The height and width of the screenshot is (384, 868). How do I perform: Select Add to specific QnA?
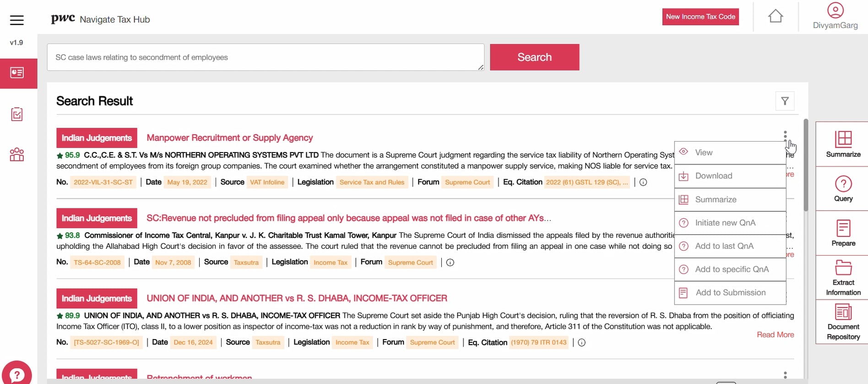point(730,269)
